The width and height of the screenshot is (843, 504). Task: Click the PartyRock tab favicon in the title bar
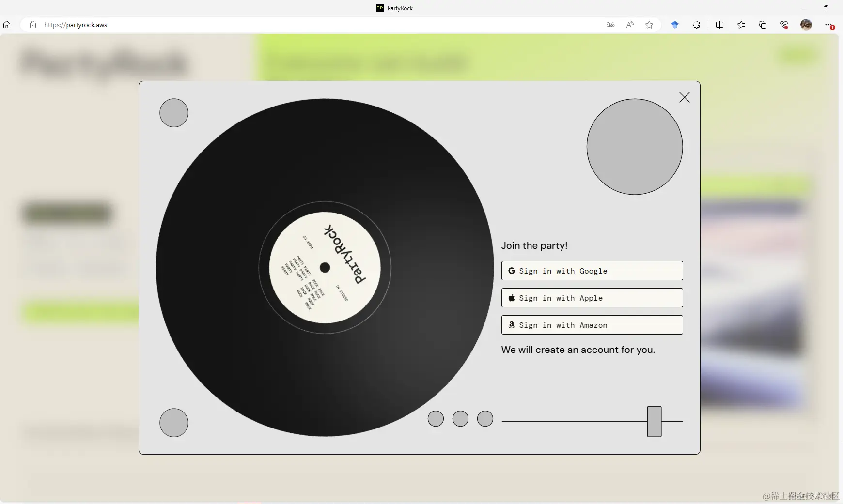coord(380,8)
